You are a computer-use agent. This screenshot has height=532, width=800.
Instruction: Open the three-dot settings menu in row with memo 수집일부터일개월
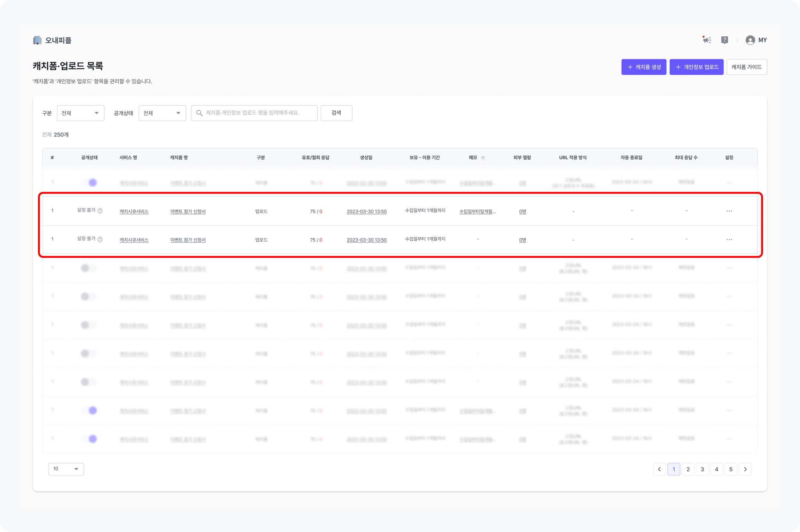tap(729, 211)
